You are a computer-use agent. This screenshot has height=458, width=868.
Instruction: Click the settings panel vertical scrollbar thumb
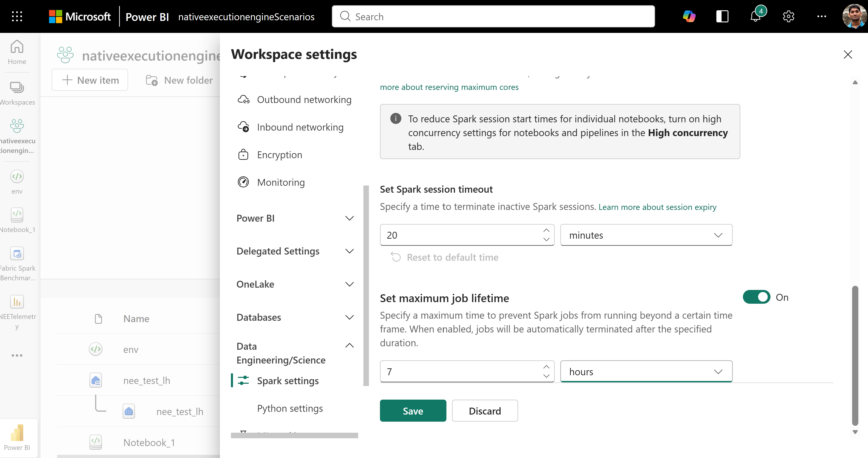pos(855,355)
